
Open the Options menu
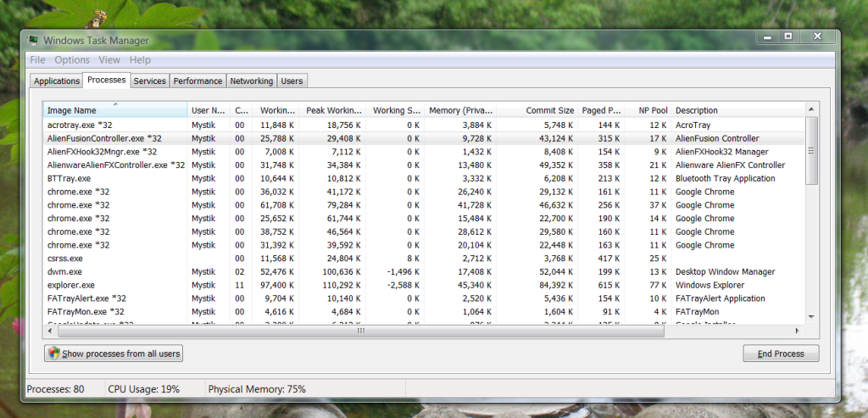72,60
